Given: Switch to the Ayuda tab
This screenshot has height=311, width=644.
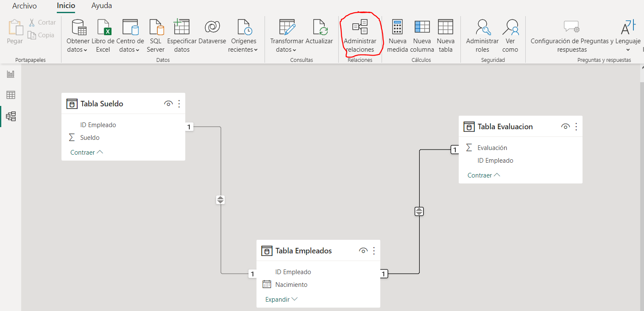Looking at the screenshot, I should pos(102,6).
